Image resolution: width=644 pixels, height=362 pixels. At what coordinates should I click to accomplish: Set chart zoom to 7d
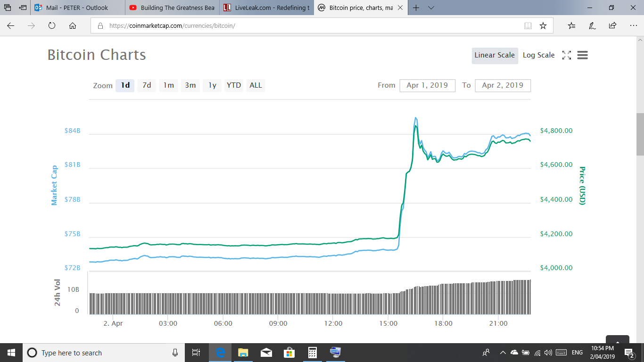147,85
